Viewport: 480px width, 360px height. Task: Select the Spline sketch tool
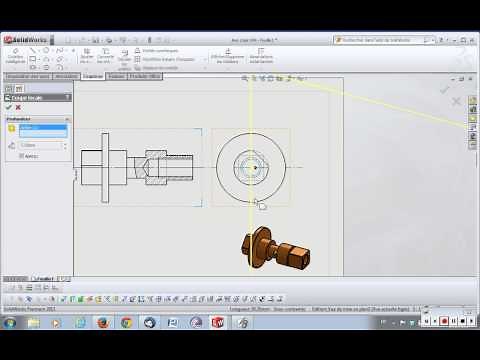coord(59,51)
